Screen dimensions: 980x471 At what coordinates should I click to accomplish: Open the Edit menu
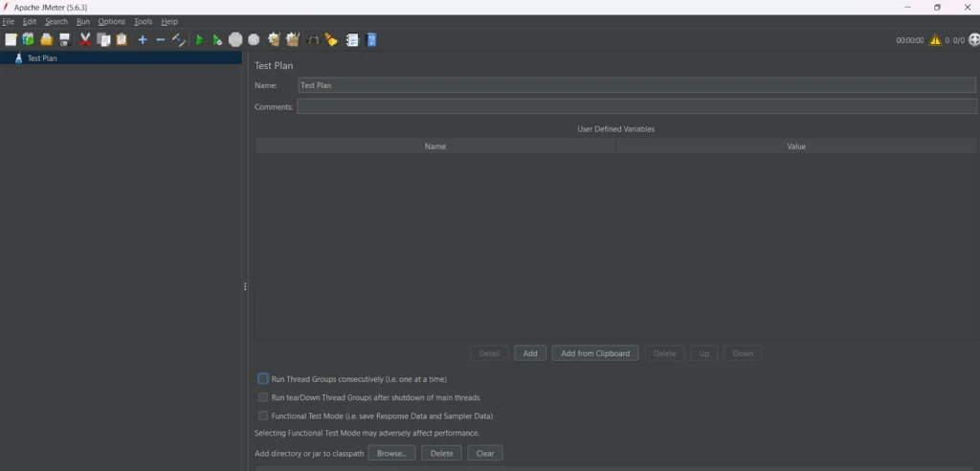click(x=30, y=21)
